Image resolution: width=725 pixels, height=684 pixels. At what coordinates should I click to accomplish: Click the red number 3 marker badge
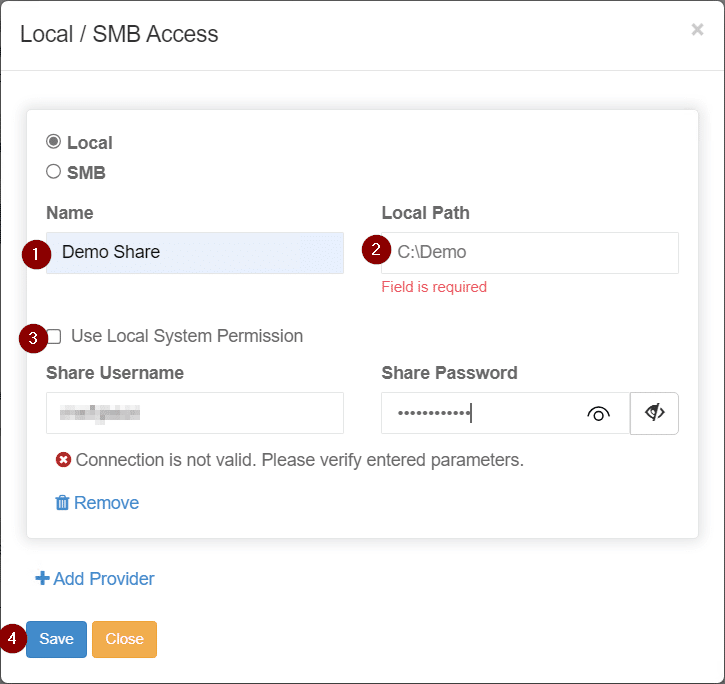point(33,339)
